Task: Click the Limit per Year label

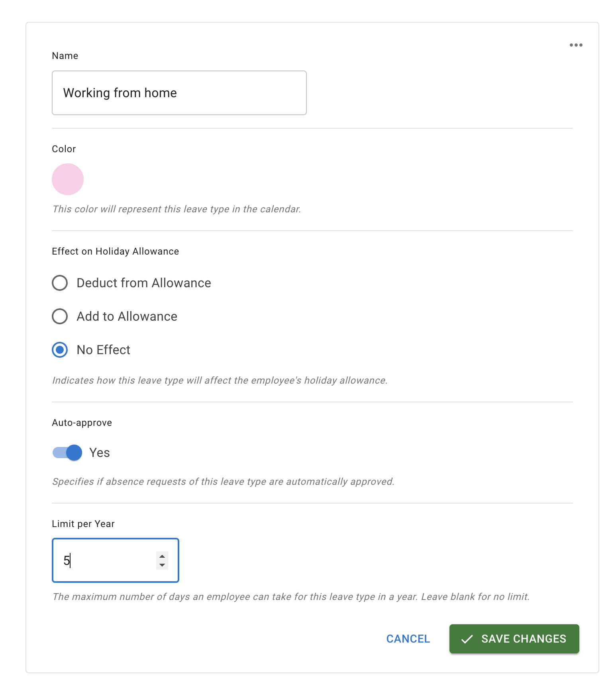Action: click(83, 524)
